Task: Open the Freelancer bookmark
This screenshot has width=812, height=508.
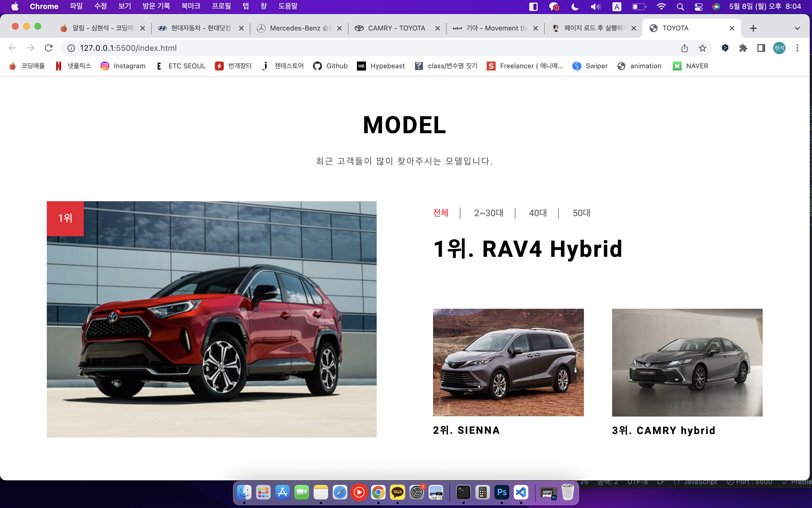Action: pos(525,66)
